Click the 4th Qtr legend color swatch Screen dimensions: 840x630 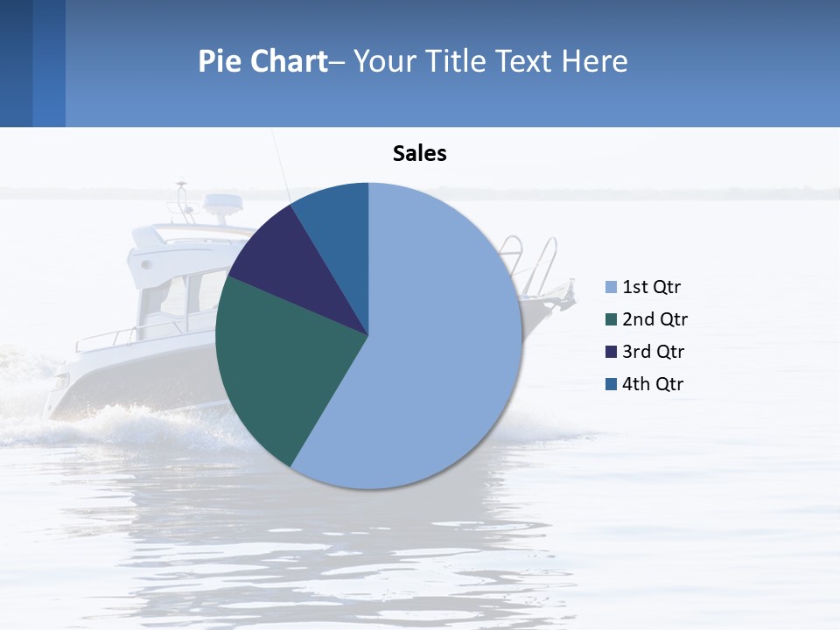click(x=612, y=384)
